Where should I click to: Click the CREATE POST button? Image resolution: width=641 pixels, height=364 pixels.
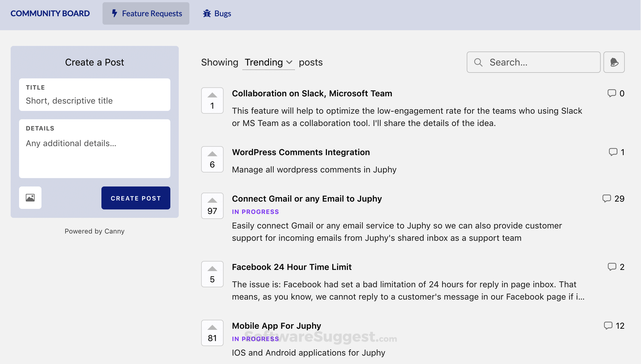point(136,198)
